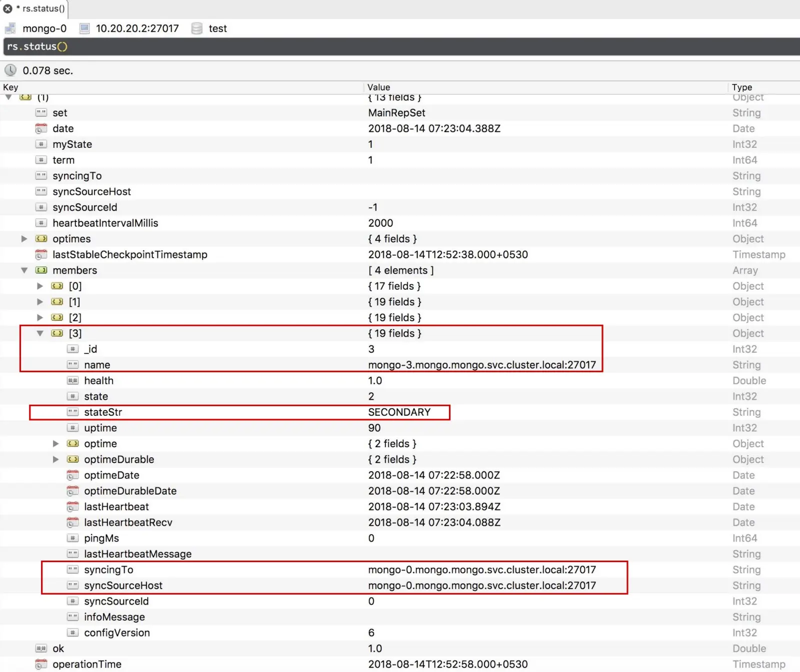Screen dimensions: 800x672
Task: Click the double icon for ok
Action: pos(41,649)
